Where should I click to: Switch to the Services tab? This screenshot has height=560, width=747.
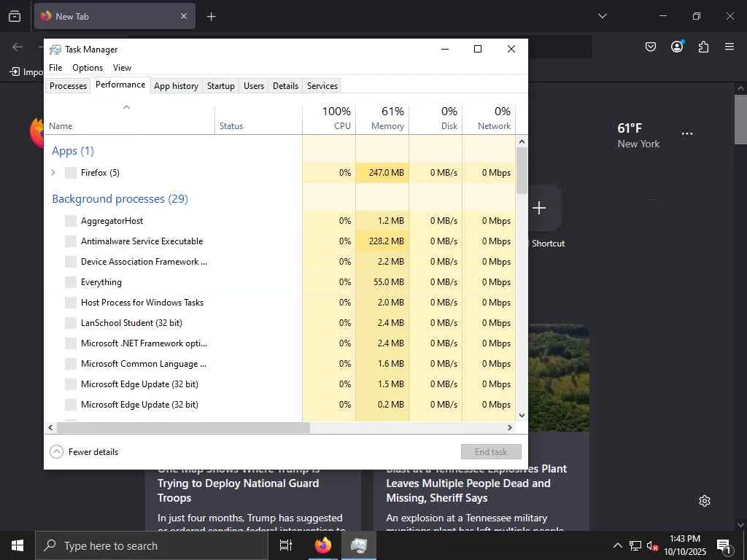(x=322, y=86)
